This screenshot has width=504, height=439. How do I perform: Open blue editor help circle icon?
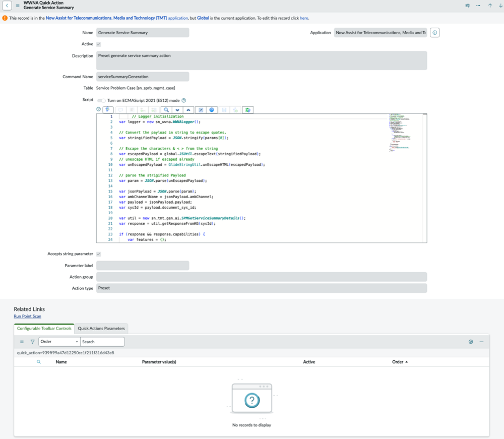pos(212,110)
